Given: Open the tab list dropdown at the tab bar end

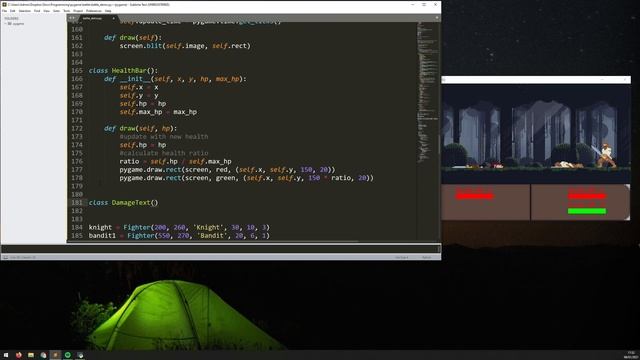Looking at the screenshot, I should (x=437, y=18).
